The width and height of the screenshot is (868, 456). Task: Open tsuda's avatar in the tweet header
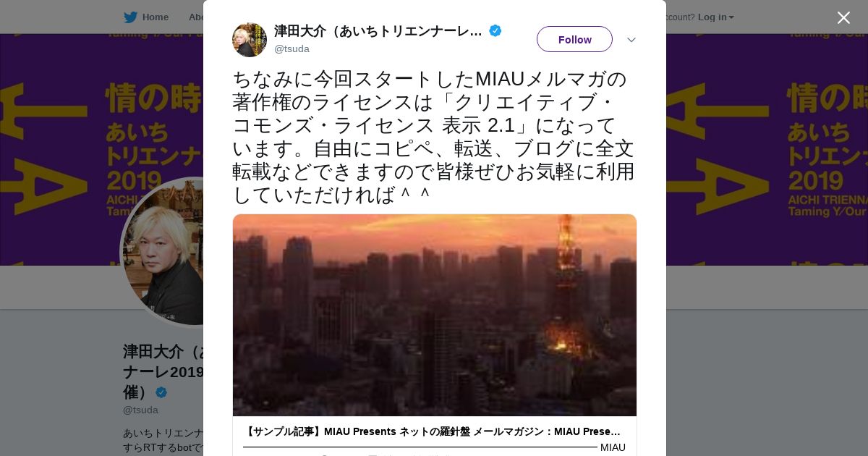click(x=250, y=40)
